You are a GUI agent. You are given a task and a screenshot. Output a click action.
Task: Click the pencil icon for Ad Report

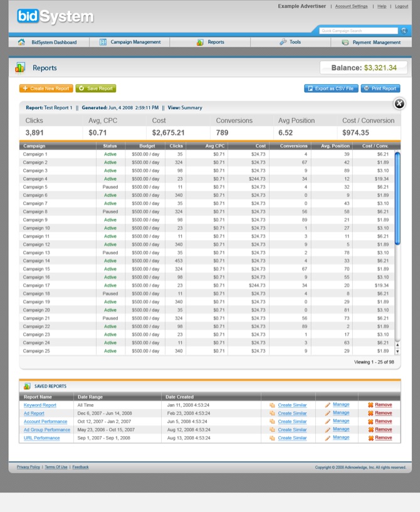tap(328, 413)
